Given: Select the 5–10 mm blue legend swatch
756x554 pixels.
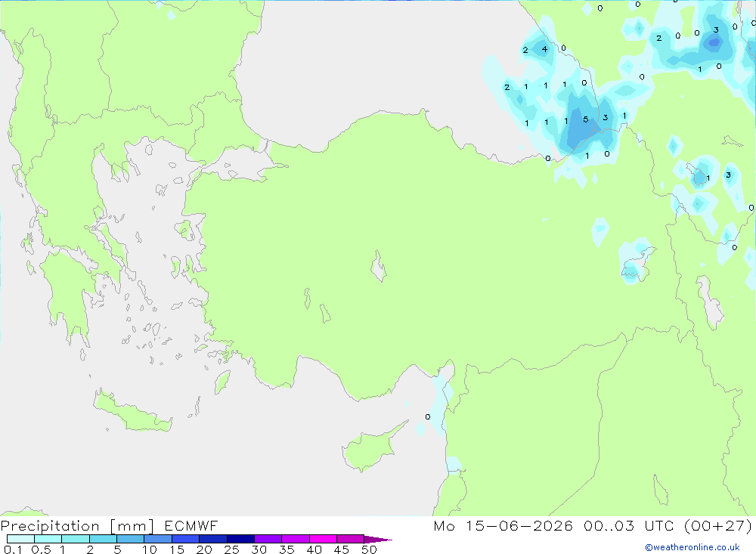Looking at the screenshot, I should click(x=130, y=539).
